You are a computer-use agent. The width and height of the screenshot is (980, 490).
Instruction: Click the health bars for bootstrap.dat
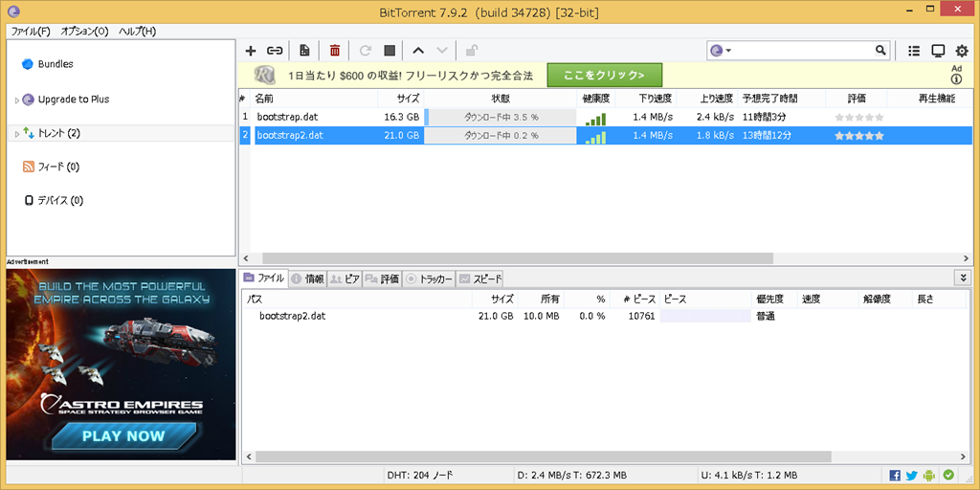click(595, 119)
